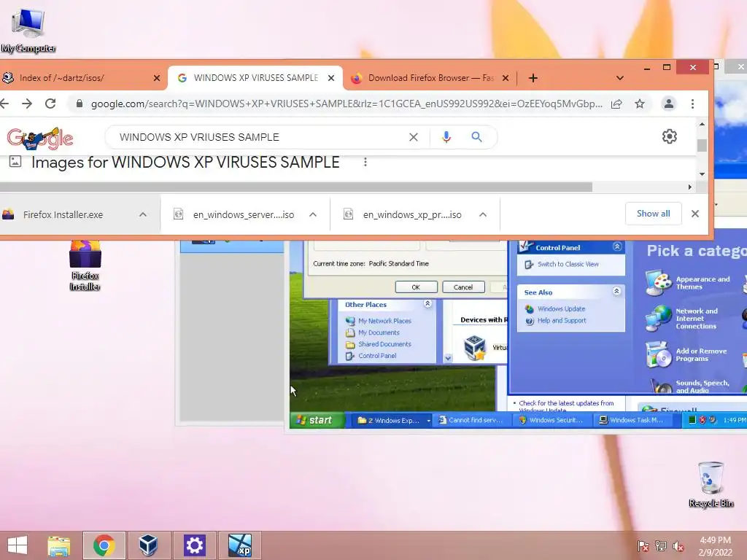Image resolution: width=747 pixels, height=560 pixels.
Task: Click the taskbar clock showing 4:49 PM
Action: (x=715, y=545)
